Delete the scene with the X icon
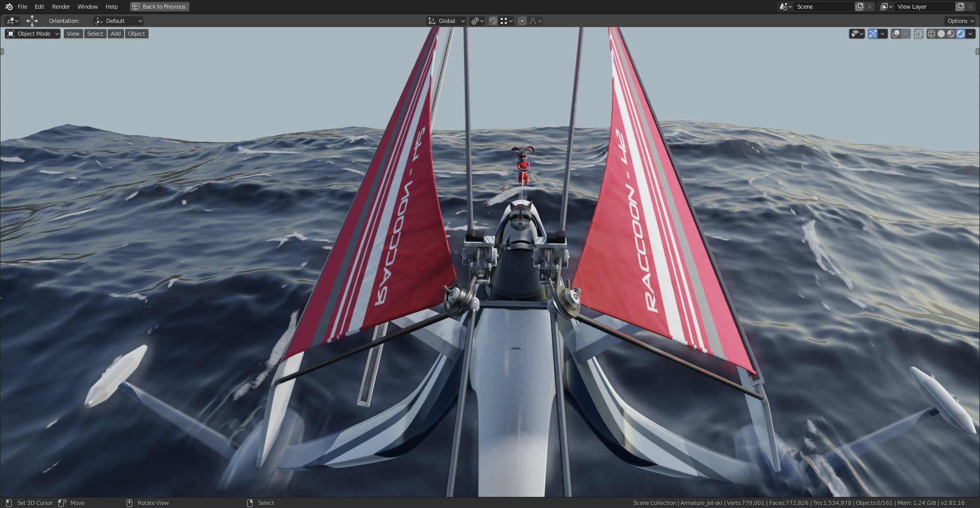The image size is (980, 508). (870, 7)
